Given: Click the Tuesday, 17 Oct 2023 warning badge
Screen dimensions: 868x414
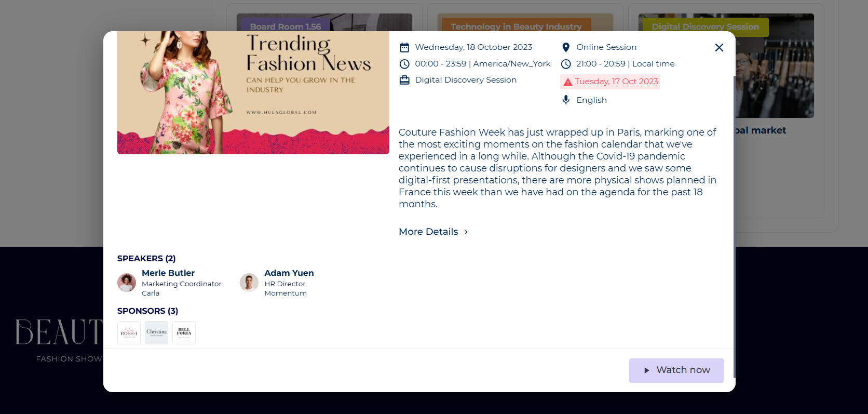Looking at the screenshot, I should 611,82.
